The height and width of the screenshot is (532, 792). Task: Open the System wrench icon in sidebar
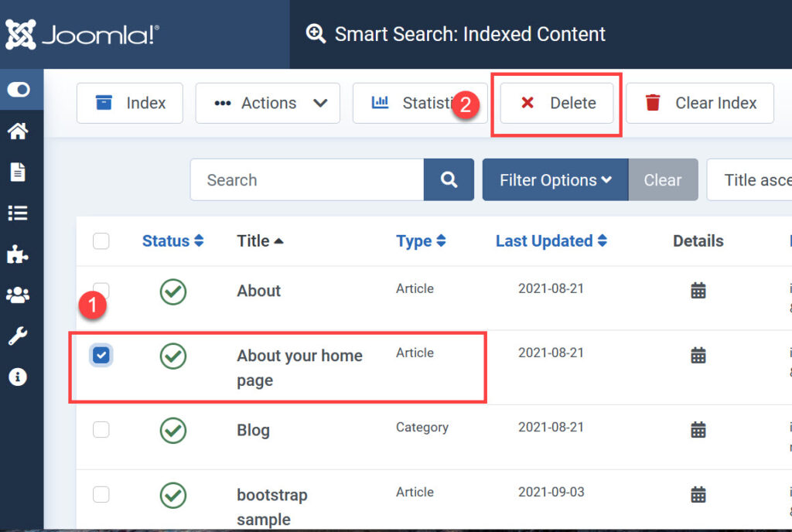tap(18, 336)
